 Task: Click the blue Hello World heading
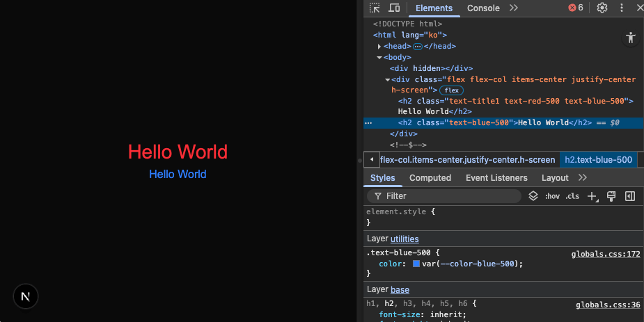coord(178,174)
